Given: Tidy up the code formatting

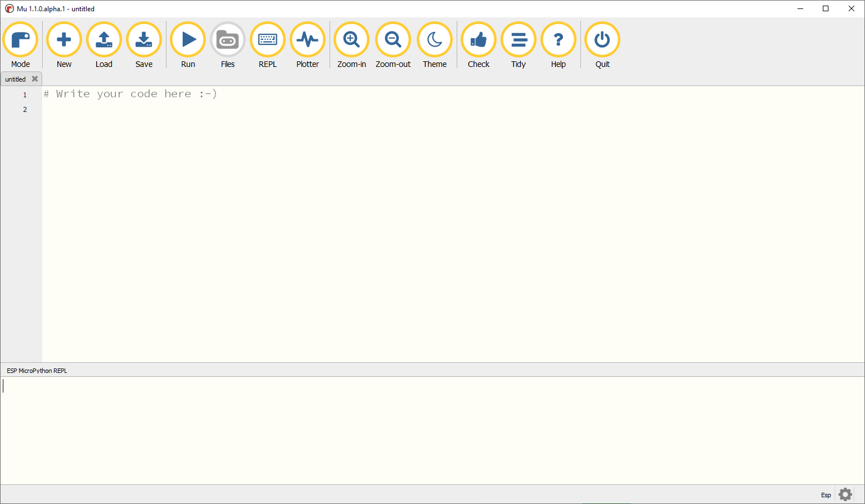Looking at the screenshot, I should (x=518, y=39).
